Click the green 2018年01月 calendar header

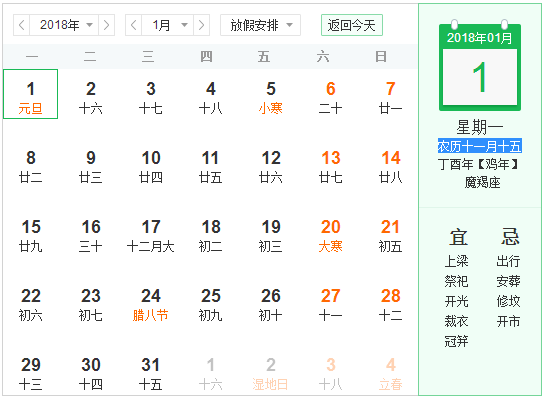point(479,38)
